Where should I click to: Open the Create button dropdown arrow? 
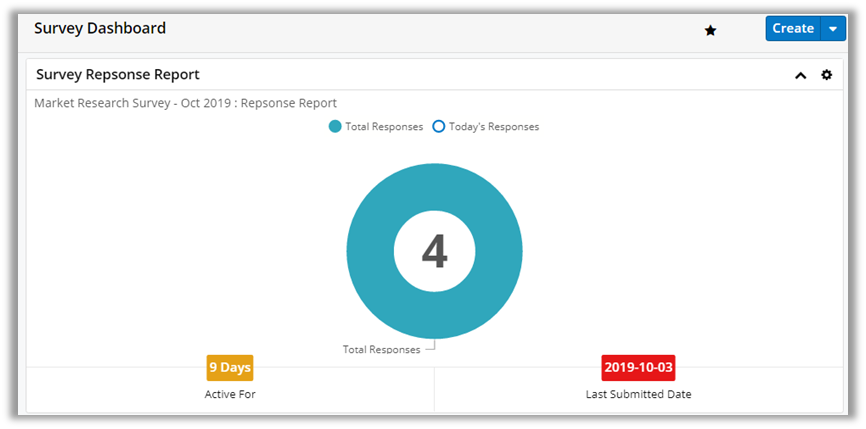833,29
